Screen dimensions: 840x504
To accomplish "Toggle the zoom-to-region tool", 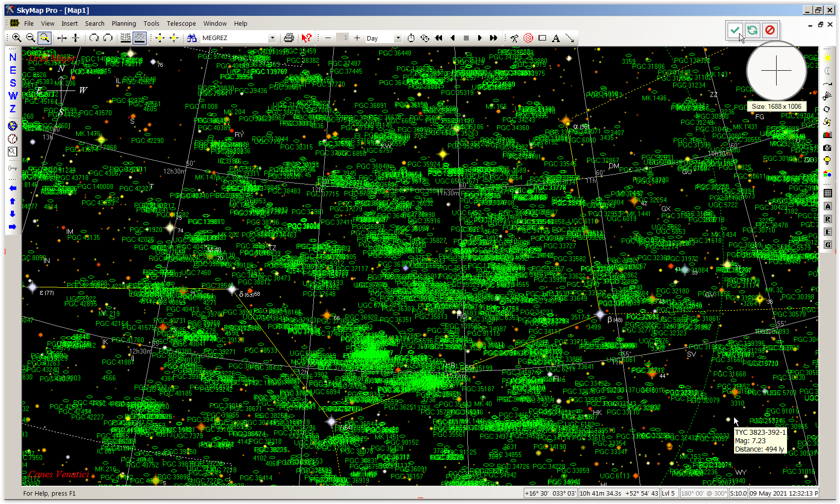I will click(x=45, y=38).
